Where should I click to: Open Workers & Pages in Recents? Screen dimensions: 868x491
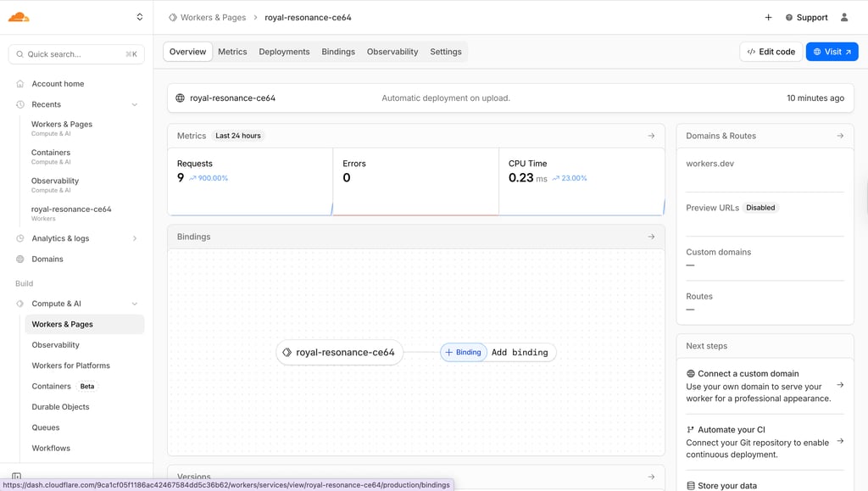coord(62,128)
